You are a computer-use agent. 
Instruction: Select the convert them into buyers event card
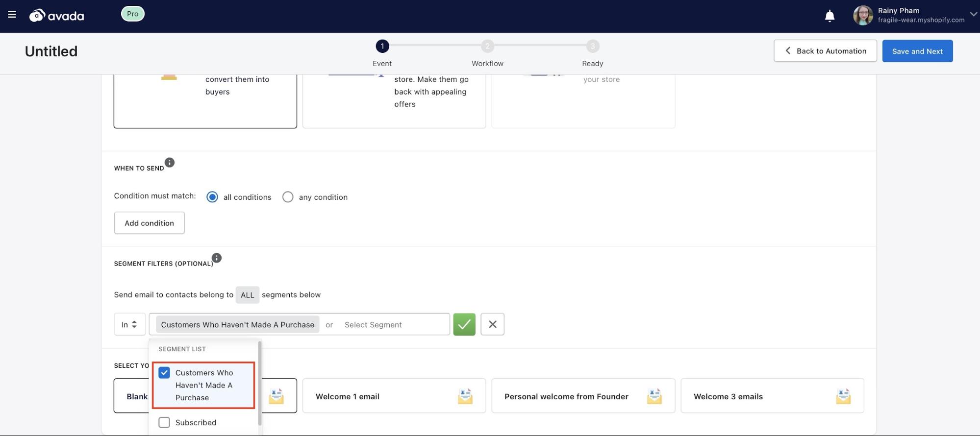pyautogui.click(x=205, y=101)
